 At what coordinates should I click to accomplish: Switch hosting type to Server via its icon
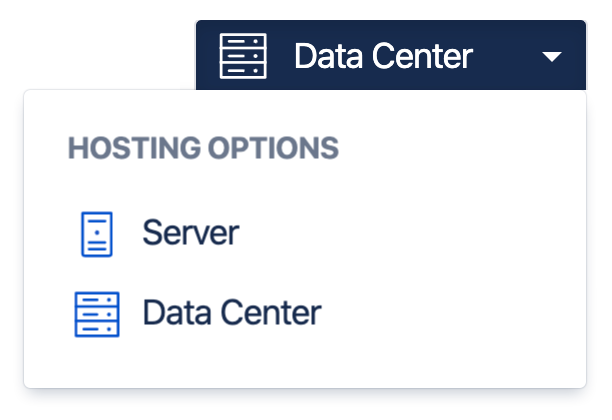click(x=97, y=234)
